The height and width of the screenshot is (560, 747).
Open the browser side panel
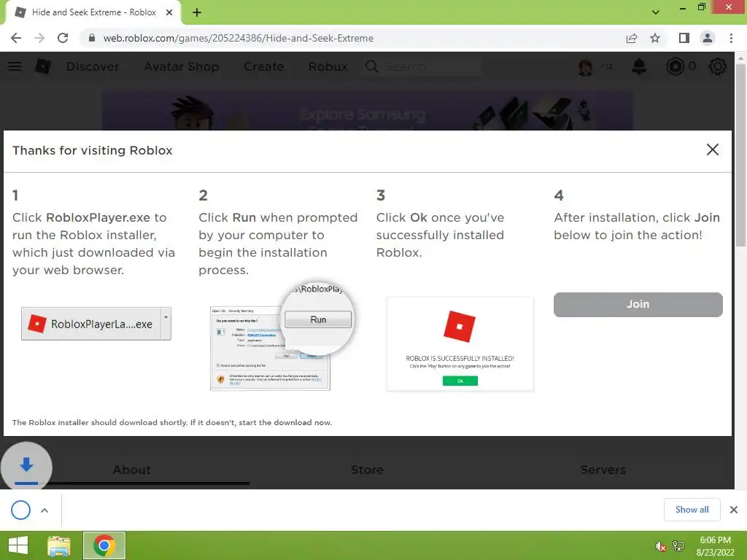click(684, 38)
